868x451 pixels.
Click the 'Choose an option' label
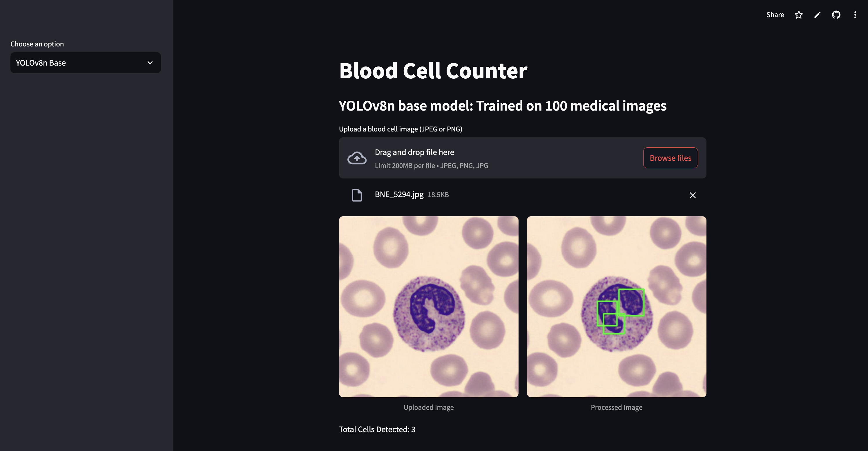click(37, 44)
